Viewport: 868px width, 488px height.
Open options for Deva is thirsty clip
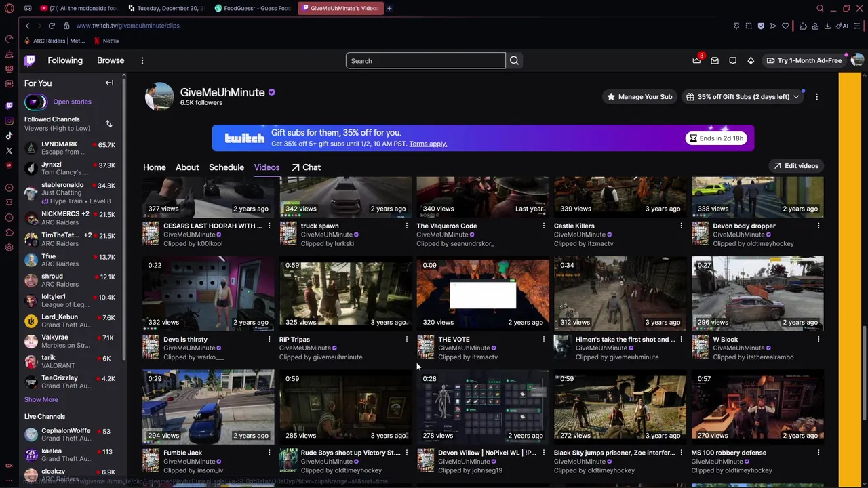pos(269,339)
